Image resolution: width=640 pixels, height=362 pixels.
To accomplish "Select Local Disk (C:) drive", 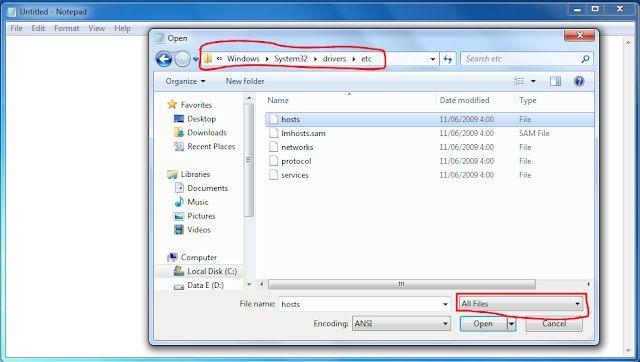I will (x=200, y=271).
